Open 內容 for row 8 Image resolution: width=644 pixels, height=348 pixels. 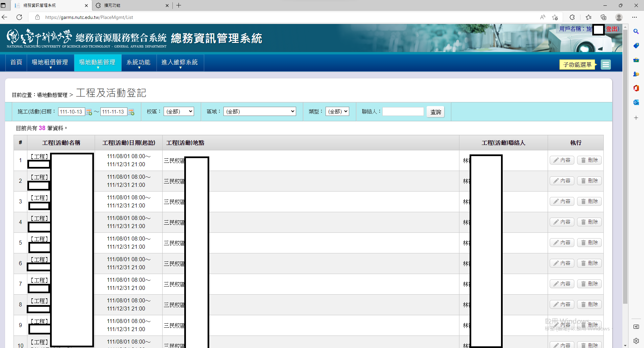point(562,304)
